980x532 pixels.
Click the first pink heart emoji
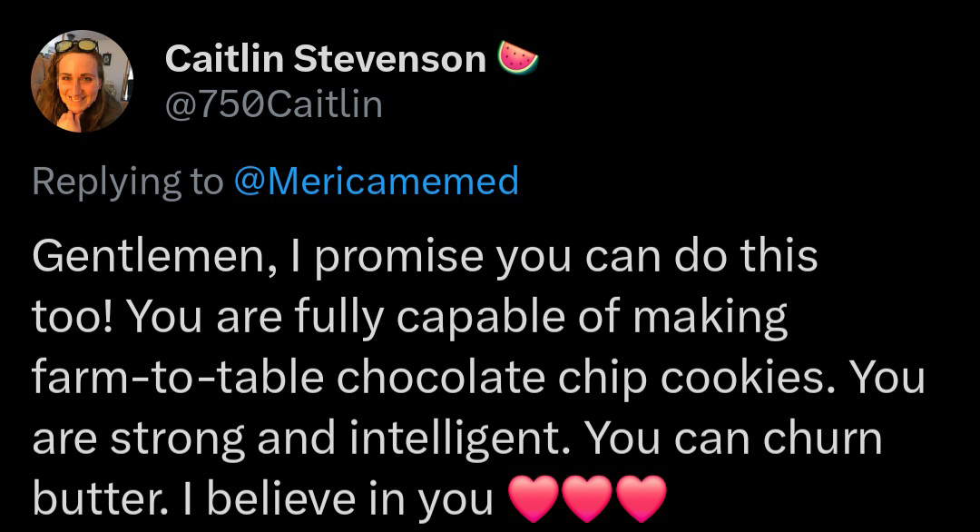[x=535, y=498]
